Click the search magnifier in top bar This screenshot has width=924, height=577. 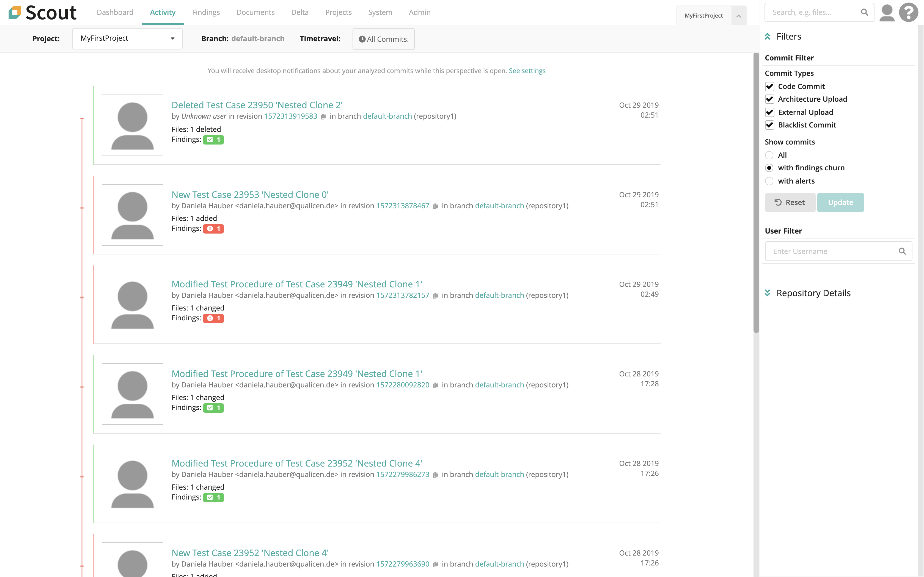point(864,12)
